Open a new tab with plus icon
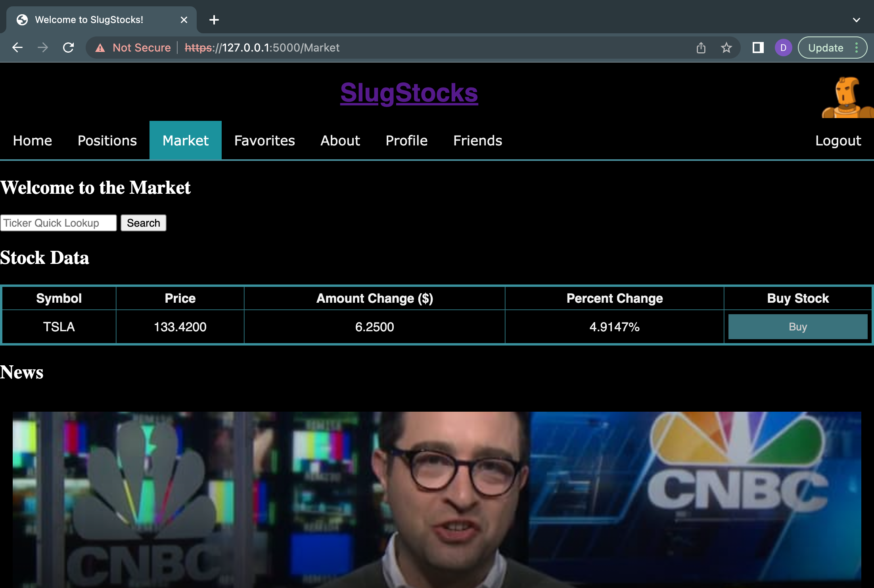Image resolution: width=874 pixels, height=588 pixels. [214, 20]
